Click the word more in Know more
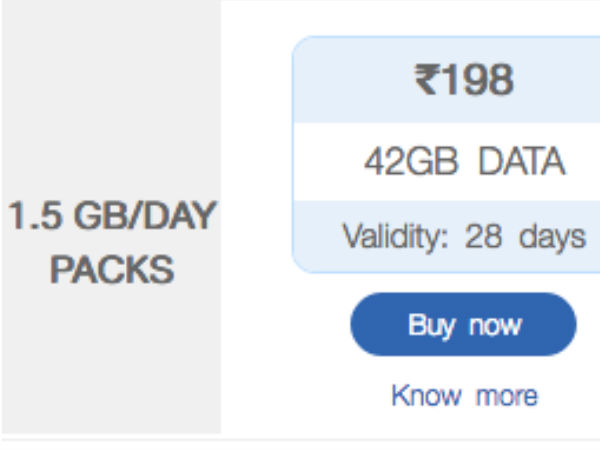The width and height of the screenshot is (600, 450). coord(505,395)
